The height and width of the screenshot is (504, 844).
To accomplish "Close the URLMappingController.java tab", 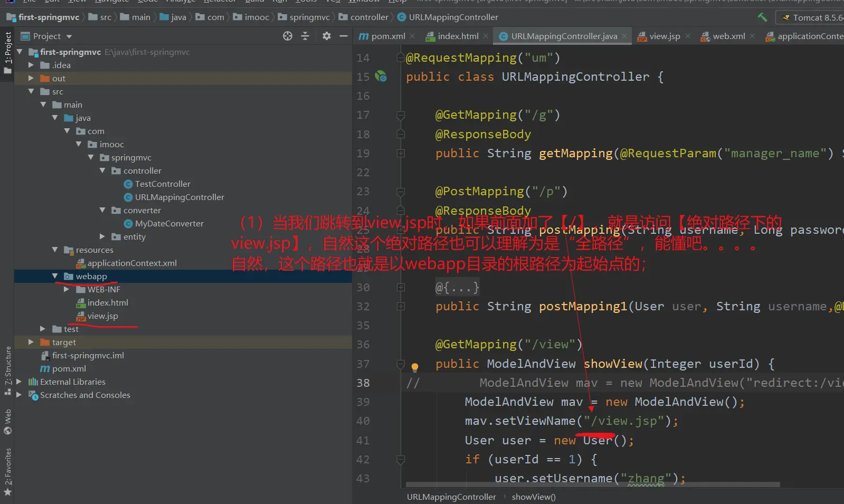I will tap(624, 36).
